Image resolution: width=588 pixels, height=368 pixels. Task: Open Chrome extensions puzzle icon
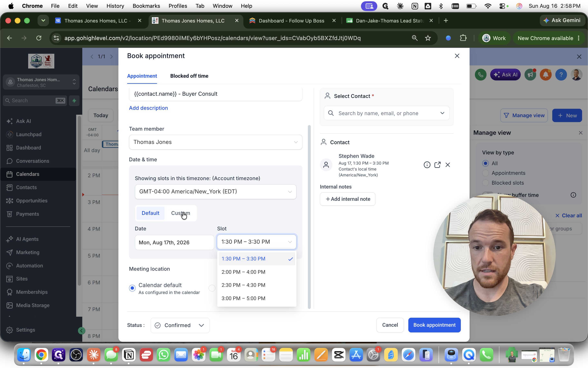click(463, 38)
